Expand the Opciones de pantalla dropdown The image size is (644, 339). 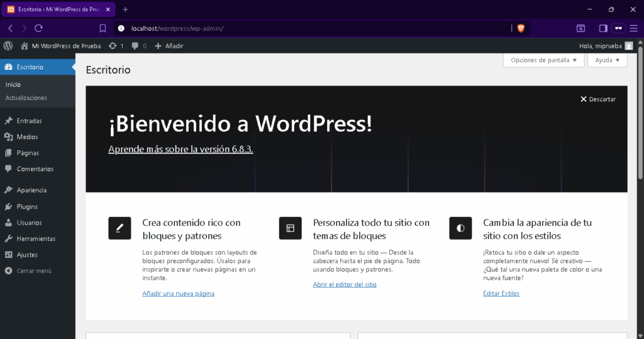point(544,60)
